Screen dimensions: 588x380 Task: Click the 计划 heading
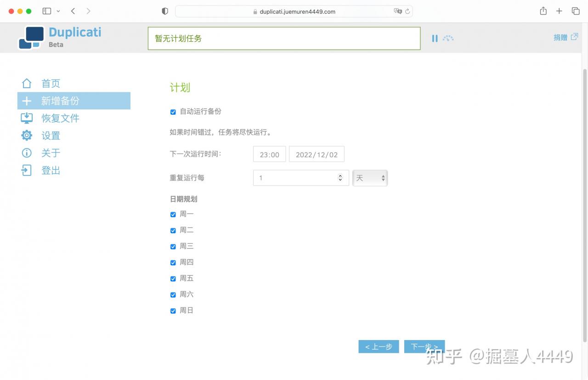(180, 88)
